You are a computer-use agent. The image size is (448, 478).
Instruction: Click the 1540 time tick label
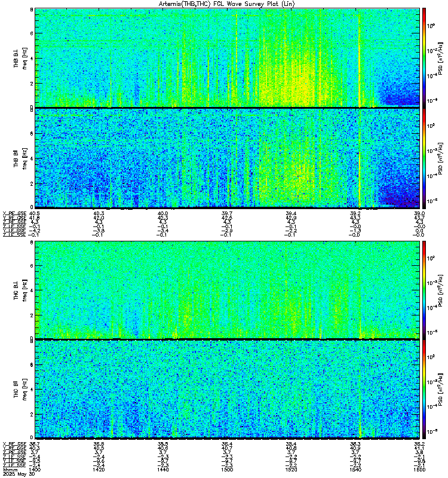tap(355, 470)
